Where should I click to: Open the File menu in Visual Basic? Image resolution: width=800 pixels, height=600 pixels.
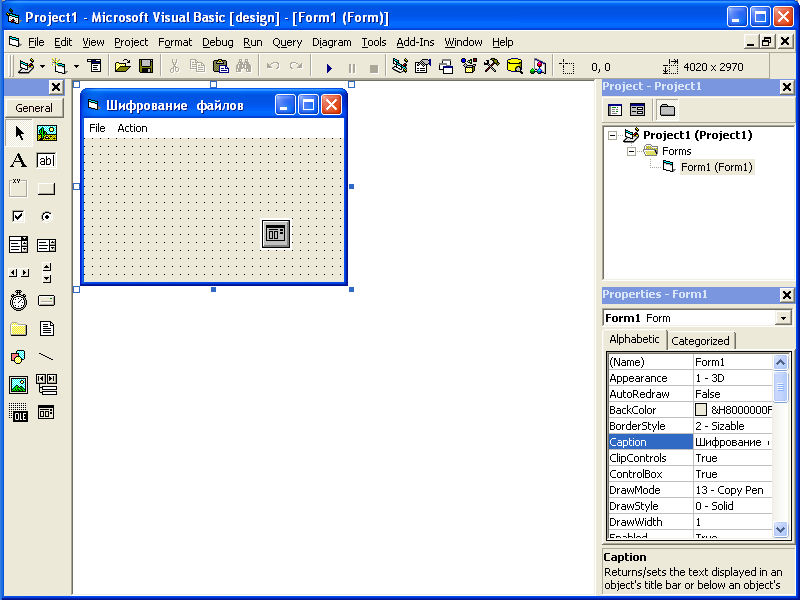[x=36, y=42]
